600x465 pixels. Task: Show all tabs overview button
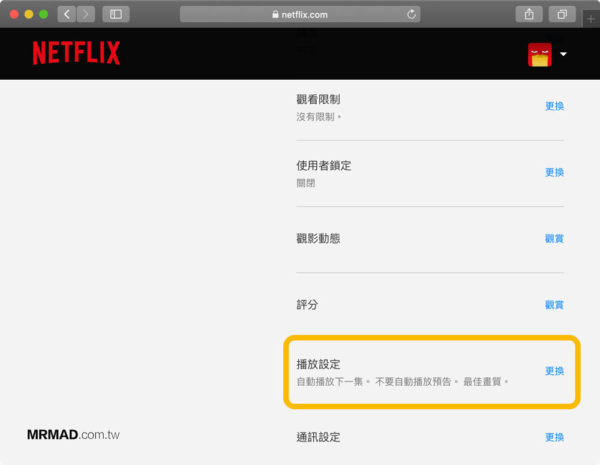(x=562, y=15)
